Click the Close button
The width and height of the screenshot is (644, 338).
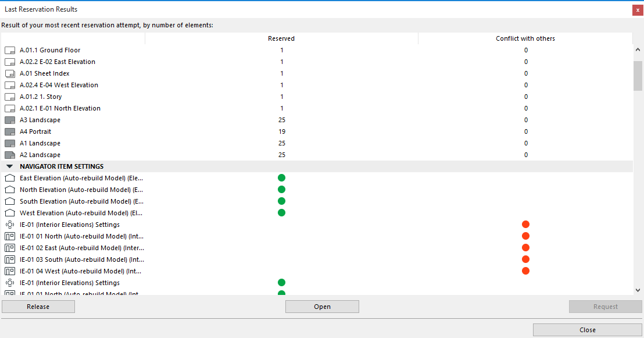(587, 329)
